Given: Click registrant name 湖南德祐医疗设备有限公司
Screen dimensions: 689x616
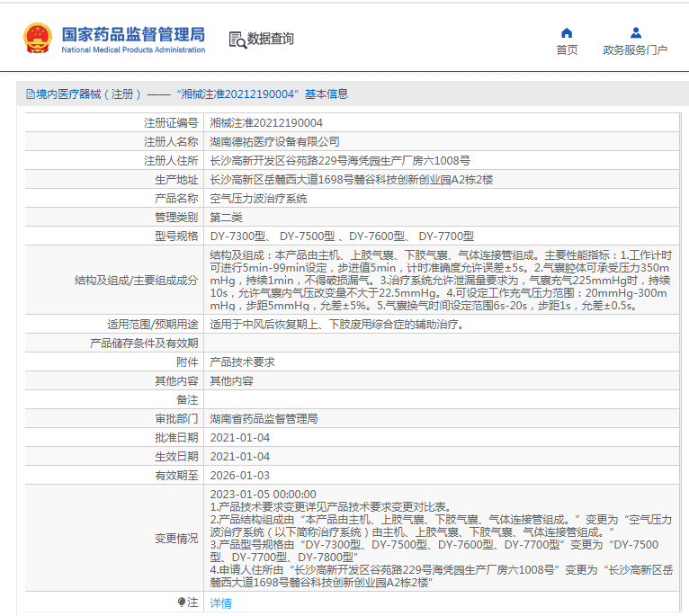Looking at the screenshot, I should pos(274,142).
